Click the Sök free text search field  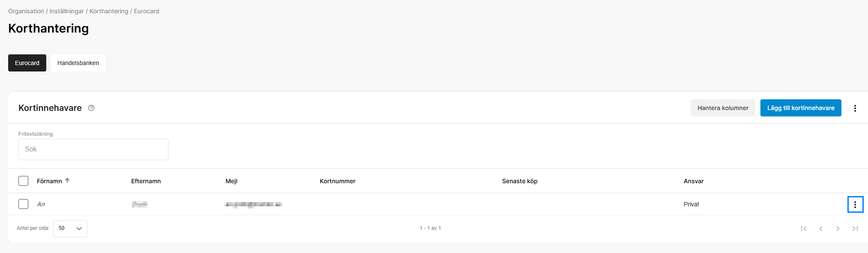click(x=93, y=149)
